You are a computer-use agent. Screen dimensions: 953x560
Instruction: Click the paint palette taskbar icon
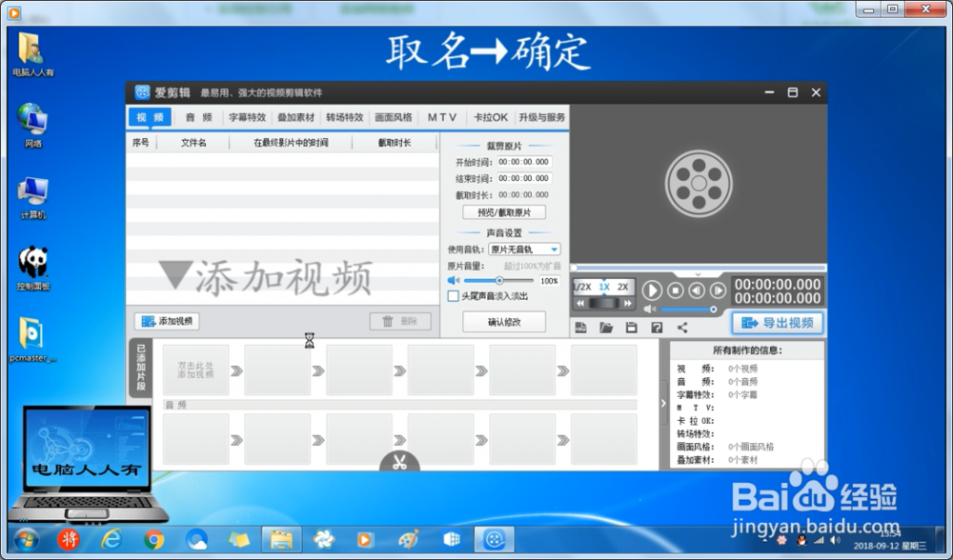(409, 539)
